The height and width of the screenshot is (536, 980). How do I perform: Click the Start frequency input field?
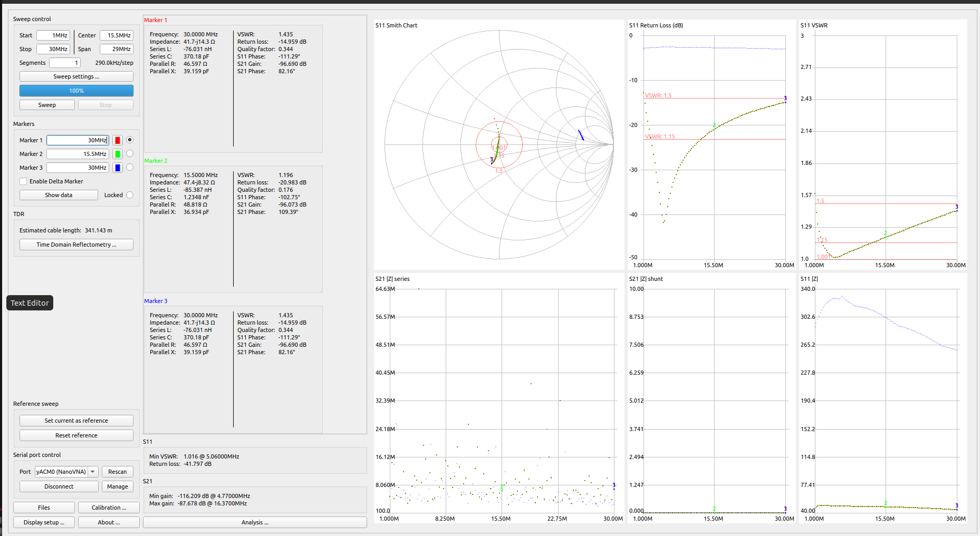click(53, 35)
